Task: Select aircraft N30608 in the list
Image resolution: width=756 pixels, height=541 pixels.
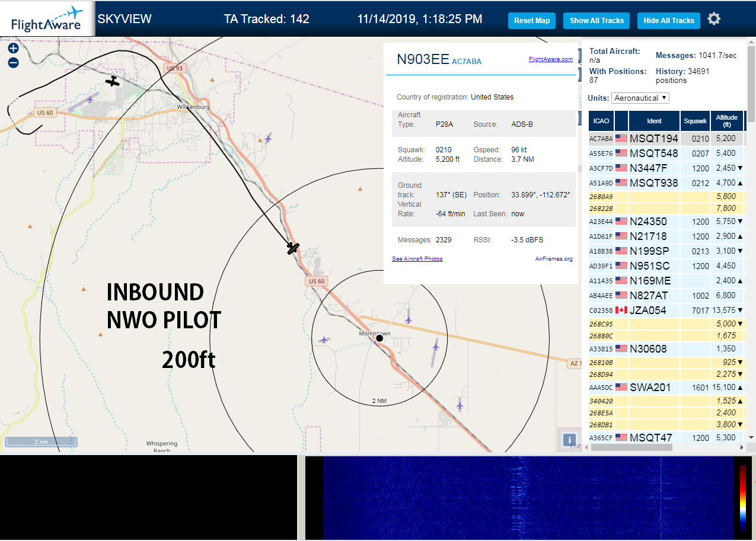Action: point(666,348)
